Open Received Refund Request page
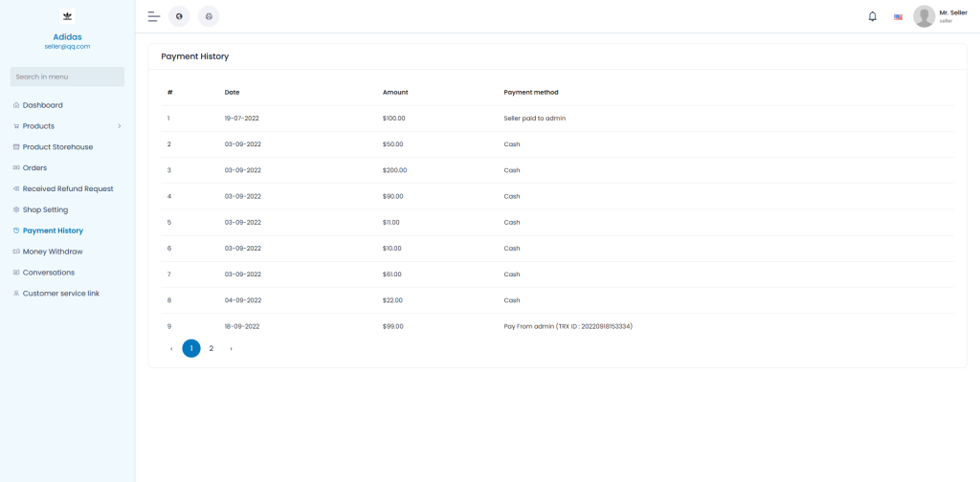 click(67, 188)
